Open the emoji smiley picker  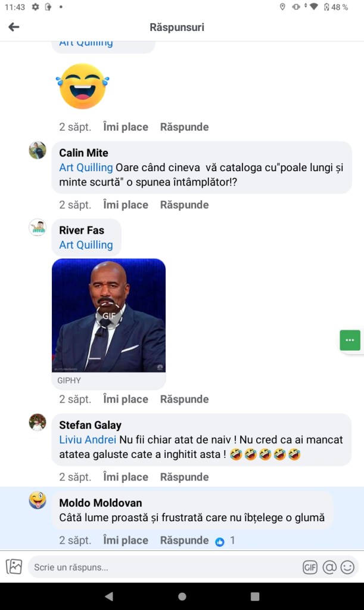[x=347, y=567]
